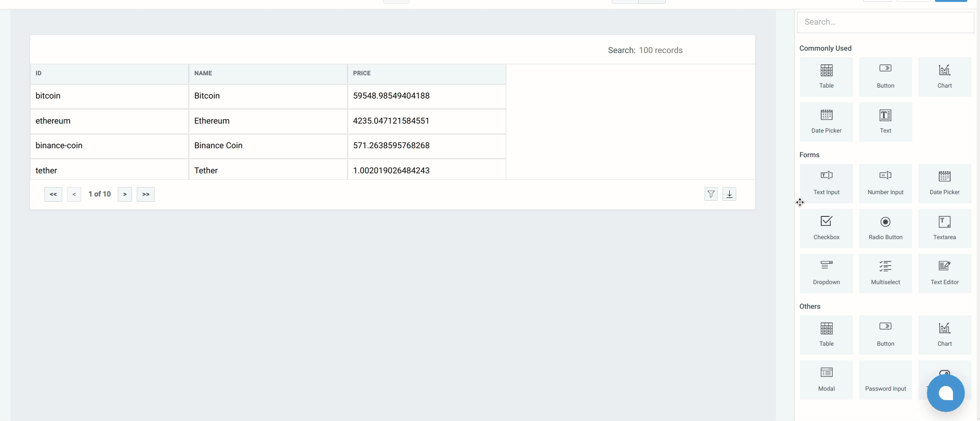
Task: Select Chart widget under Commonly Used
Action: (x=944, y=77)
